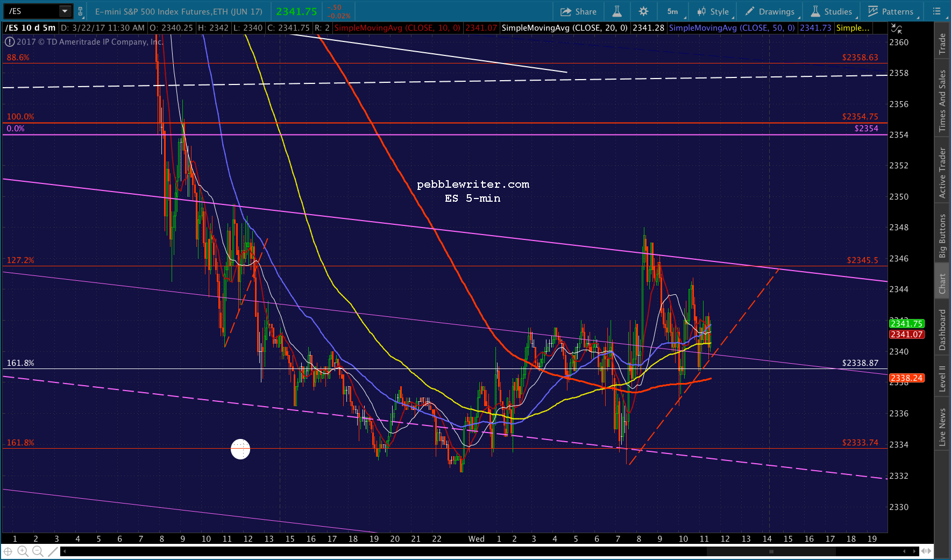Click the green 2341.75 price bubble on the axis
951x560 pixels.
pyautogui.click(x=907, y=323)
